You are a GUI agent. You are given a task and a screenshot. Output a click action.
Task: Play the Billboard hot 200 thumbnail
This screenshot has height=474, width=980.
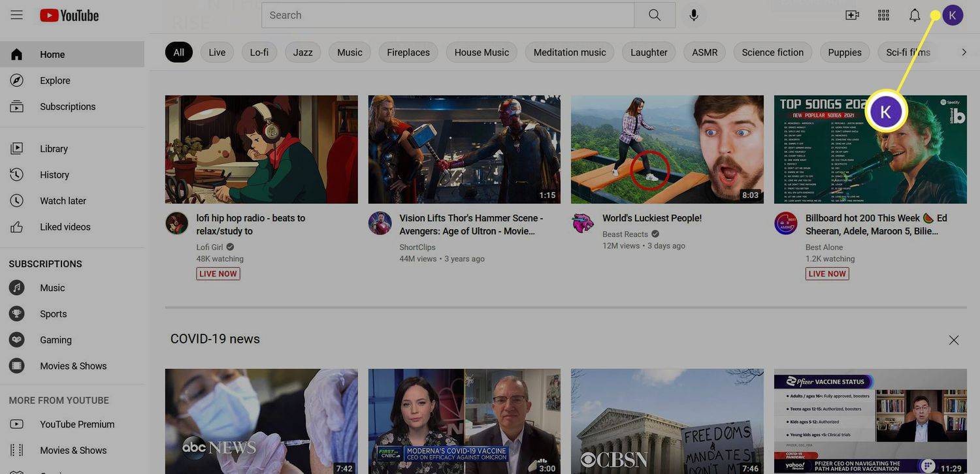(870, 150)
